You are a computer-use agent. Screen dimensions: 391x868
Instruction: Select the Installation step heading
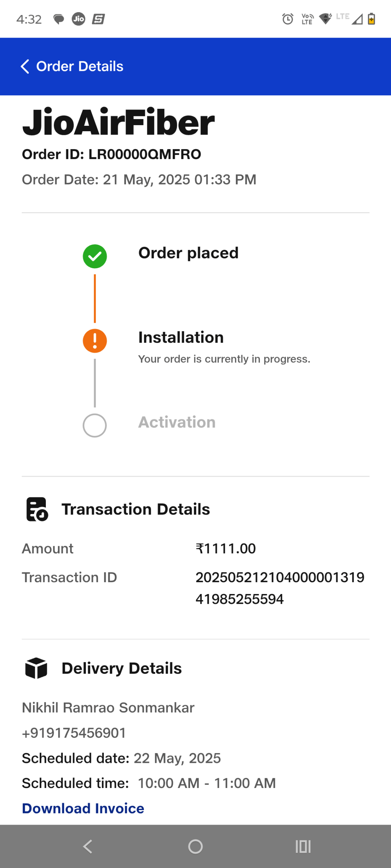point(181,337)
